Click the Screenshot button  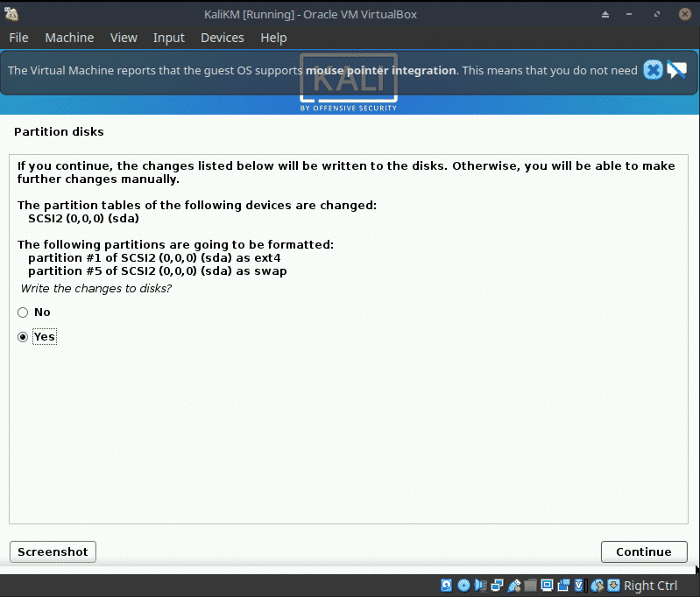(53, 552)
